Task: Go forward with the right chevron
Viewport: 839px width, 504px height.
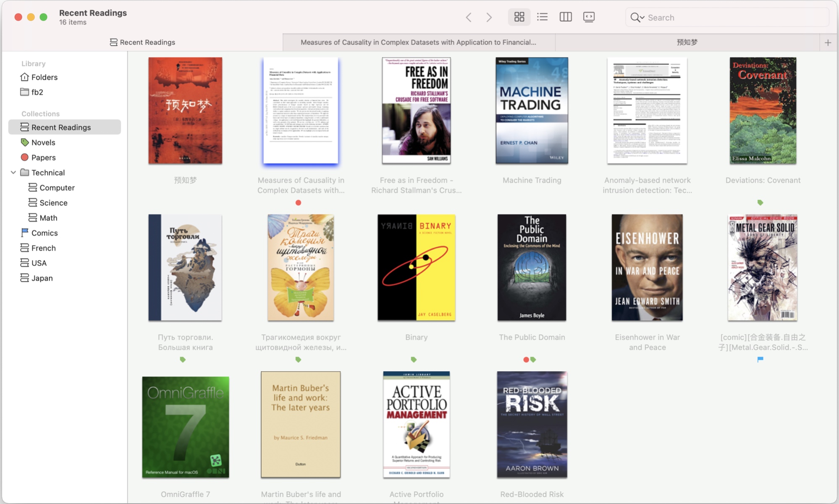Action: click(489, 17)
